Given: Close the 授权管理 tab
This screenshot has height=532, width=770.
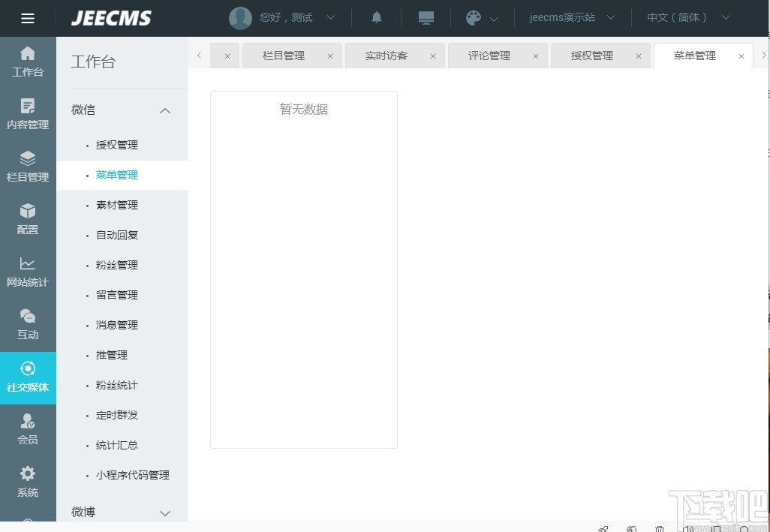Looking at the screenshot, I should click(638, 56).
